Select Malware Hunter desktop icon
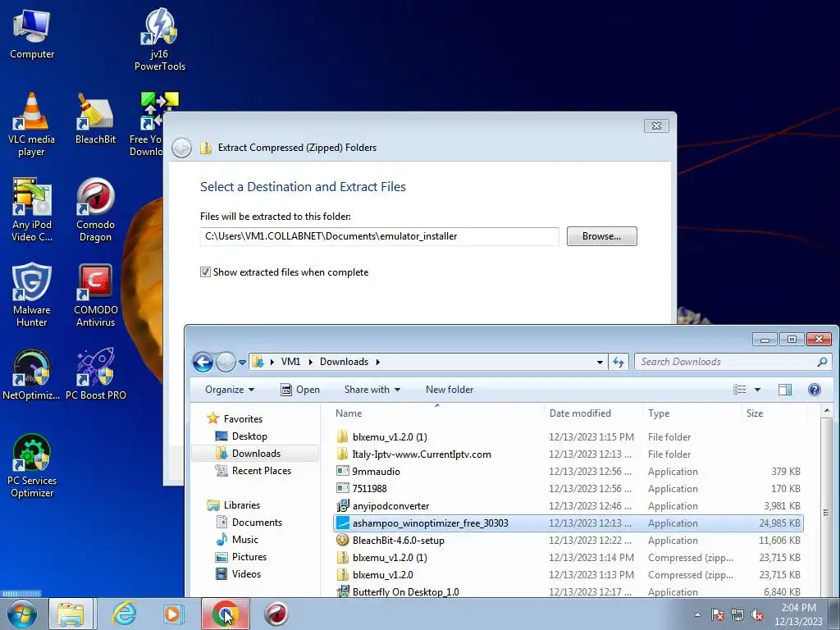Screen dimensions: 840x630 pyautogui.click(x=32, y=295)
